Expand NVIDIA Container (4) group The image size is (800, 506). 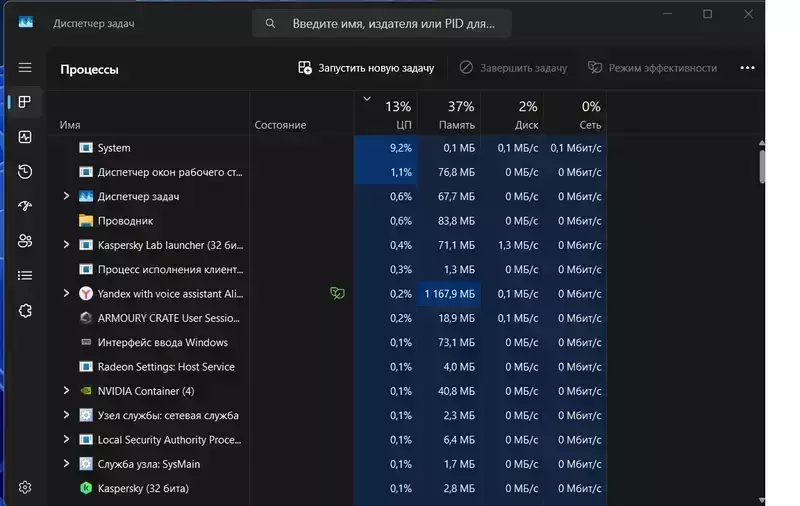[x=66, y=391]
